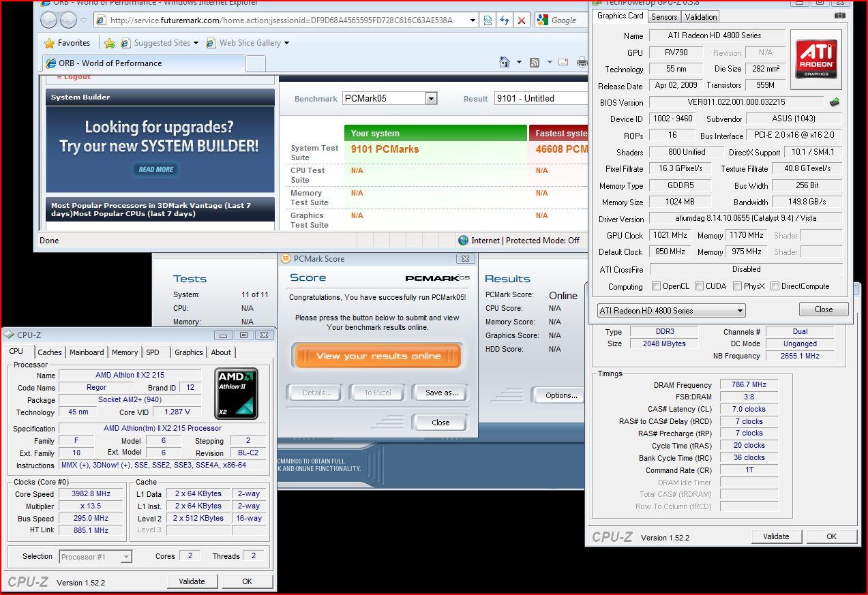Select GPU-Z Graphics Card tab
868x595 pixels.
point(620,16)
